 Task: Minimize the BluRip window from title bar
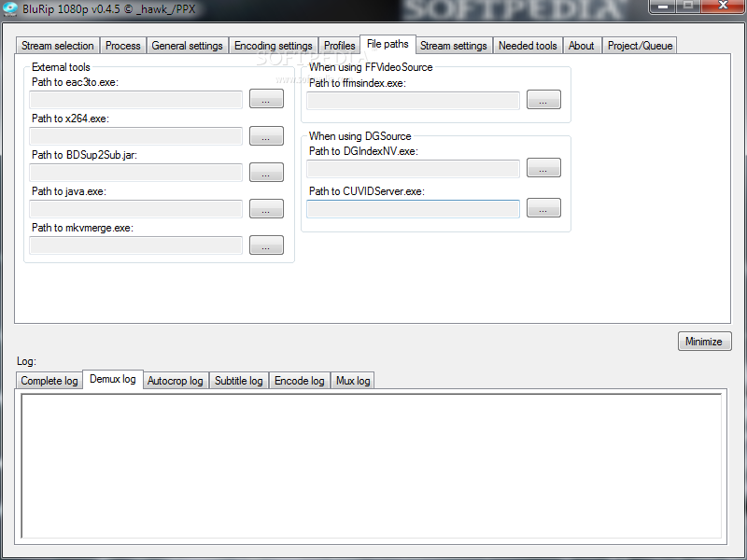click(x=663, y=7)
